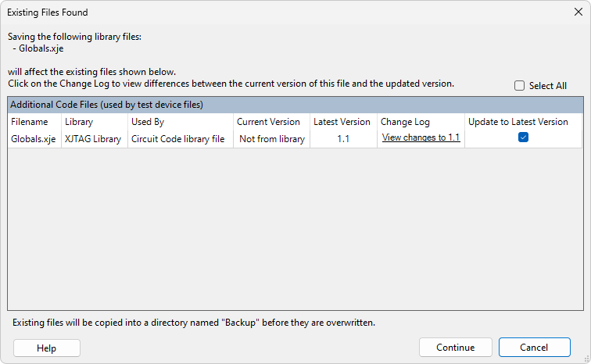Open the View changes to 1.1 link

pos(421,137)
